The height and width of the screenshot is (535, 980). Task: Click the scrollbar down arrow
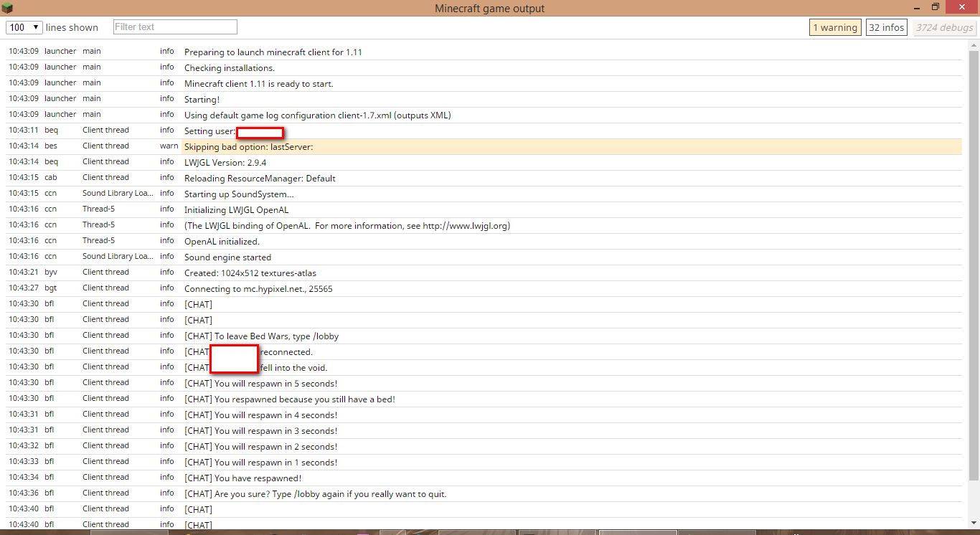coord(974,524)
